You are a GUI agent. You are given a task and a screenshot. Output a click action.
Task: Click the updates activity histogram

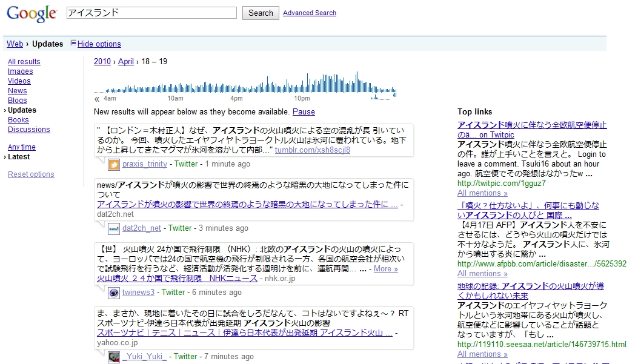[x=245, y=83]
